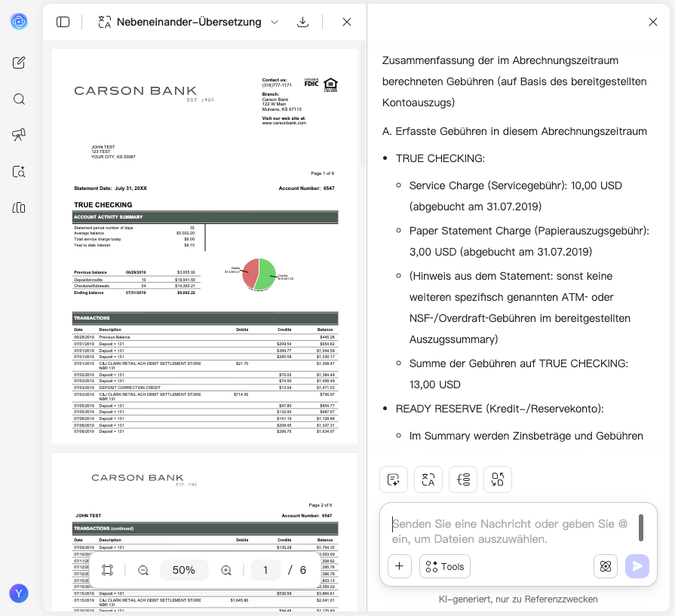Image resolution: width=675 pixels, height=616 pixels.
Task: Toggle the document sidebar panel icon
Action: (63, 22)
